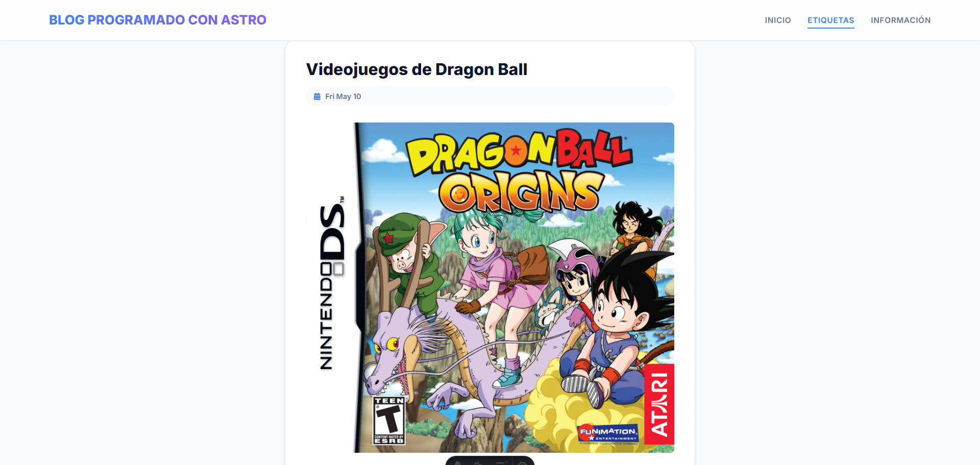Viewport: 980px width, 465px height.
Task: Click the red Atari logo on cover
Action: coord(659,404)
